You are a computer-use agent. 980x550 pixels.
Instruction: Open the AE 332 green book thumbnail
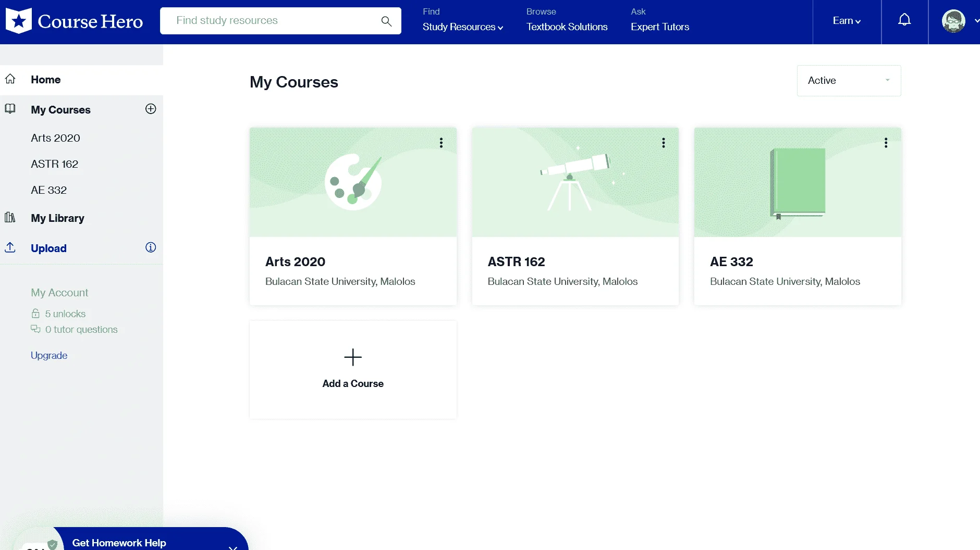(x=798, y=182)
